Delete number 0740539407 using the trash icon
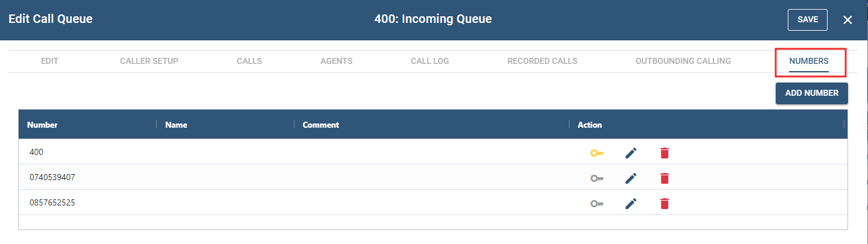 (664, 178)
